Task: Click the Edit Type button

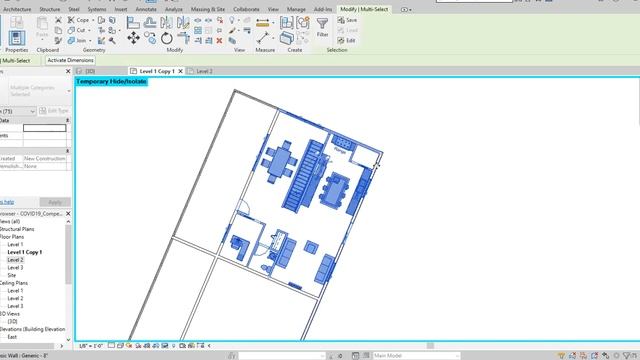Action: point(54,111)
